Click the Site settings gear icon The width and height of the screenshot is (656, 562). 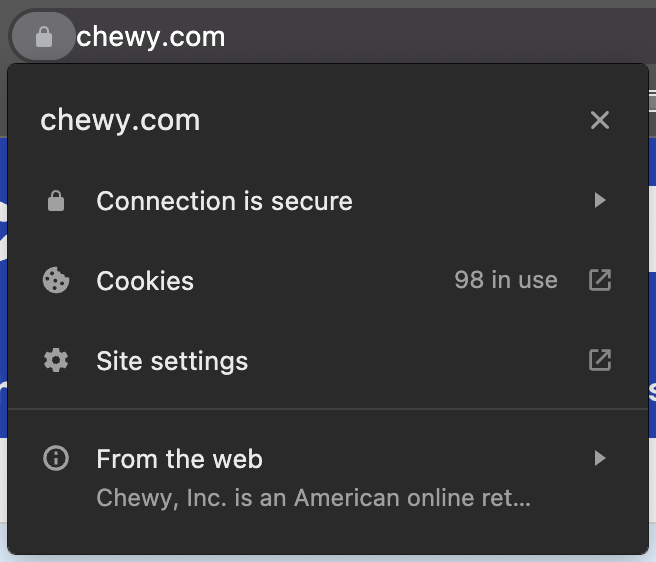(56, 360)
